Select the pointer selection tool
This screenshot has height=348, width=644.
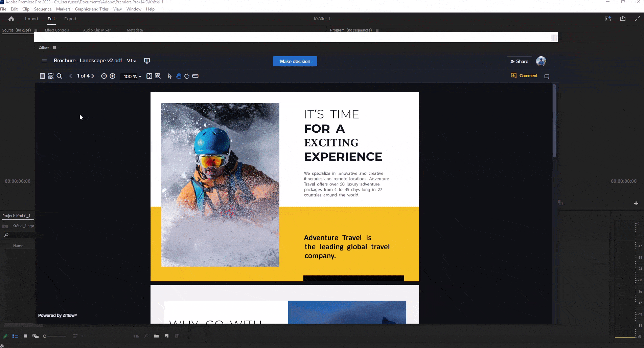pyautogui.click(x=170, y=76)
